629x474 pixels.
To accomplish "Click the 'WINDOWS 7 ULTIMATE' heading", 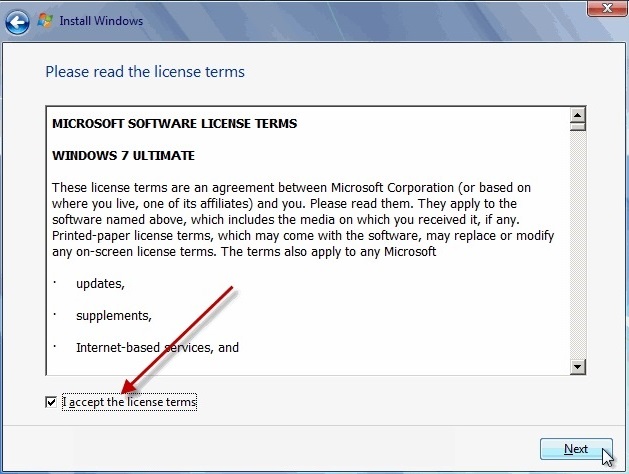I will click(124, 156).
